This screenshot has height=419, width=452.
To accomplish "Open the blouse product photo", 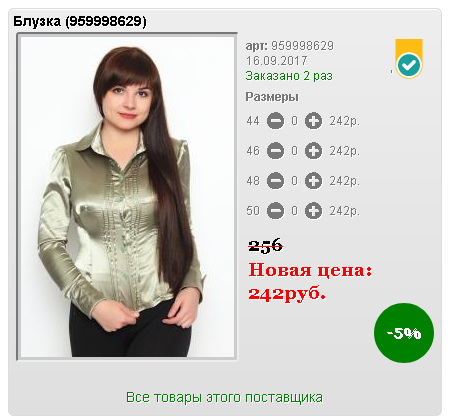I will tap(127, 197).
